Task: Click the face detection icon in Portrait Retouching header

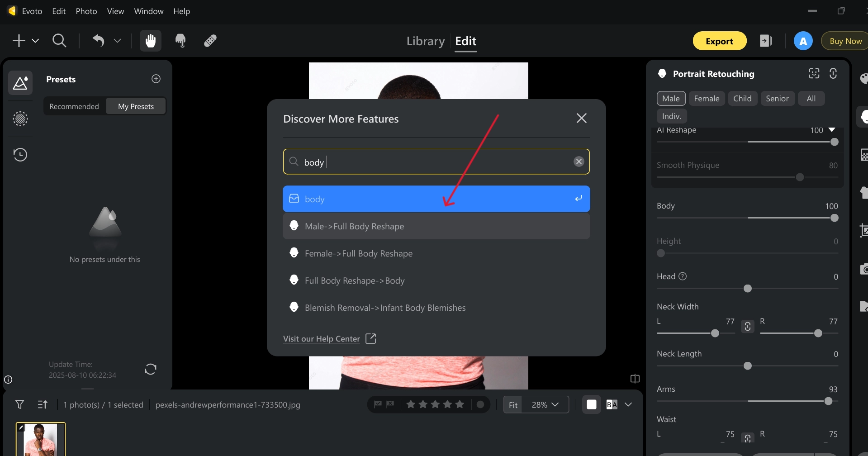Action: coord(814,73)
